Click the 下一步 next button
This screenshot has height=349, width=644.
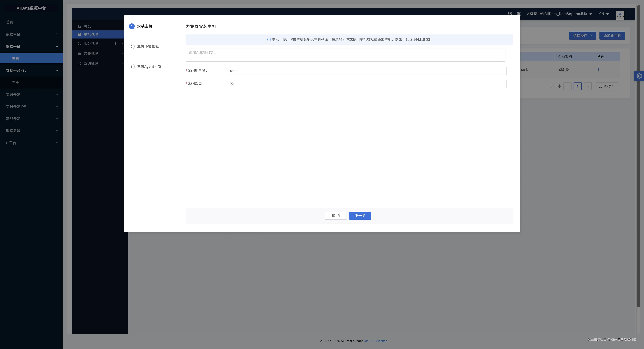360,216
